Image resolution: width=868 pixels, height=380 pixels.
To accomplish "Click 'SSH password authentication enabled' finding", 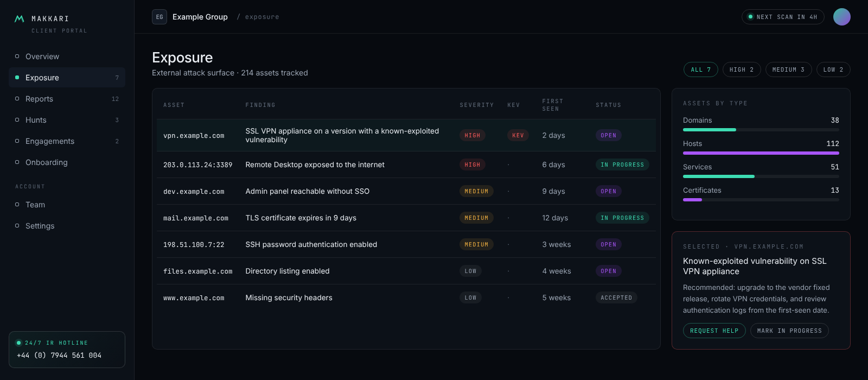I will point(311,244).
